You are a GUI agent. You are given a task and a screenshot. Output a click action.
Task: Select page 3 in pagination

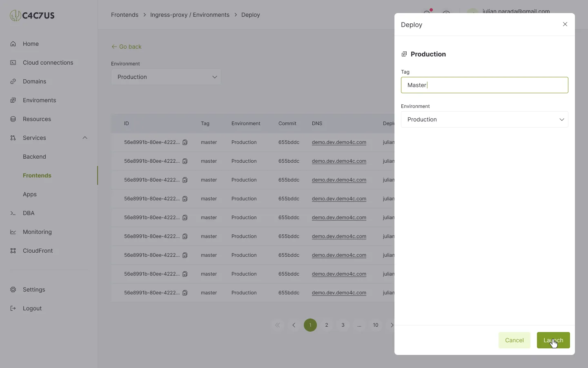(x=343, y=325)
